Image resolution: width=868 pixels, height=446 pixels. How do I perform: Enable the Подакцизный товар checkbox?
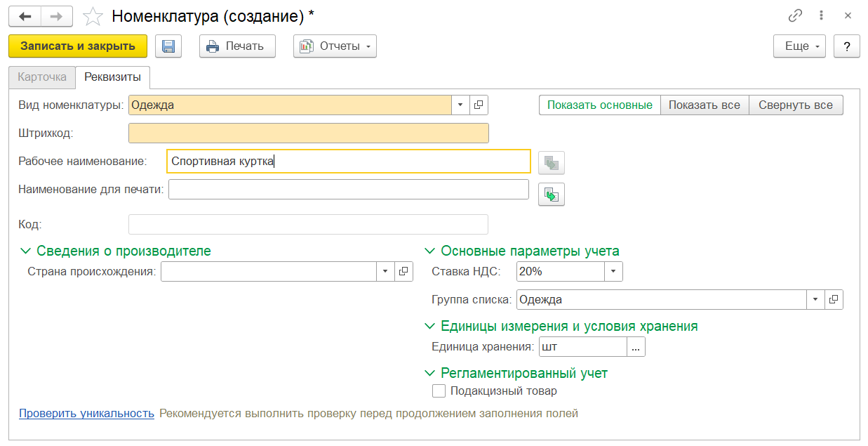[x=439, y=391]
